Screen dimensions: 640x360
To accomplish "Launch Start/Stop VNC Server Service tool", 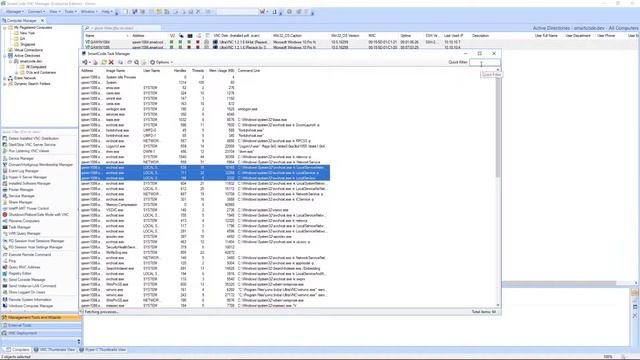I will coord(29,144).
